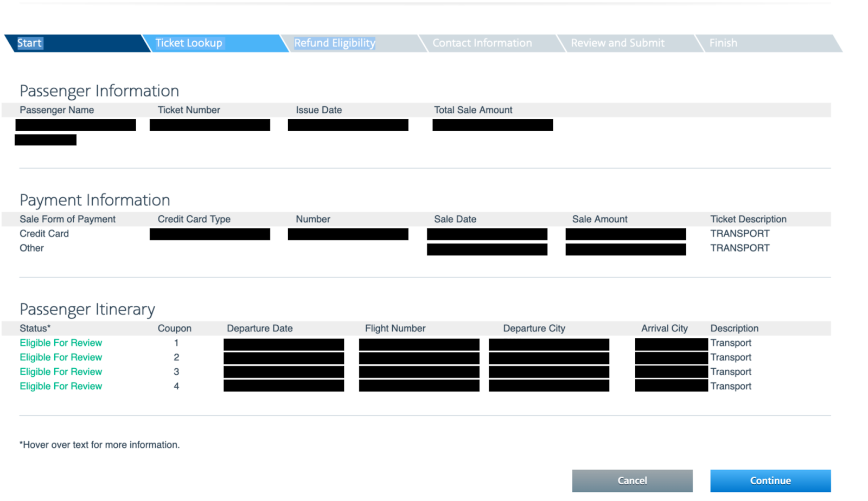Click the Passenger Itinerary section heading
Screen dimensions: 868x501
tap(87, 310)
